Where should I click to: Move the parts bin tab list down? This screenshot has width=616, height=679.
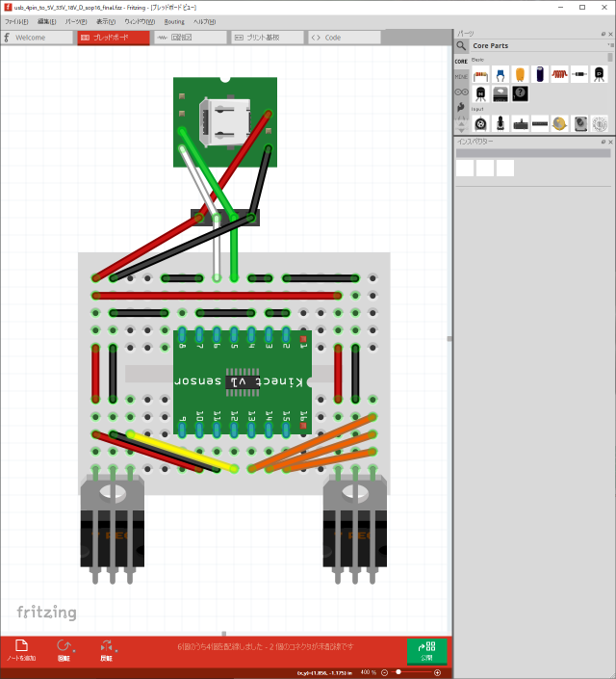pos(461,130)
